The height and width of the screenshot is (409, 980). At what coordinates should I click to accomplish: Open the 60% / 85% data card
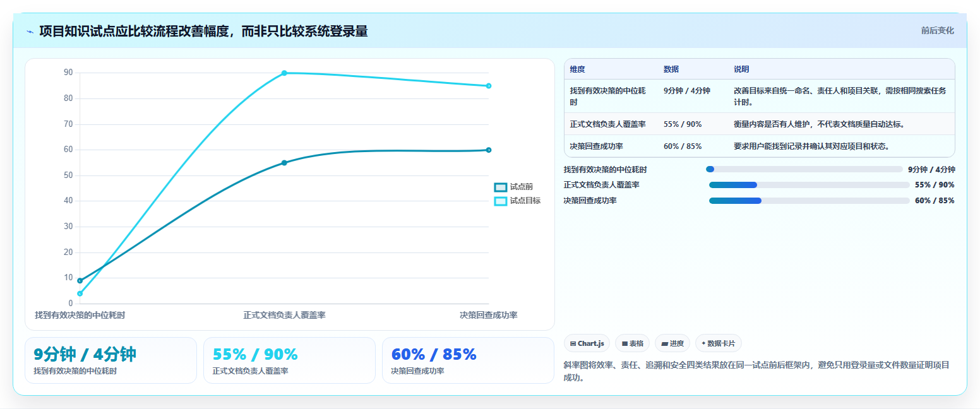coord(468,360)
